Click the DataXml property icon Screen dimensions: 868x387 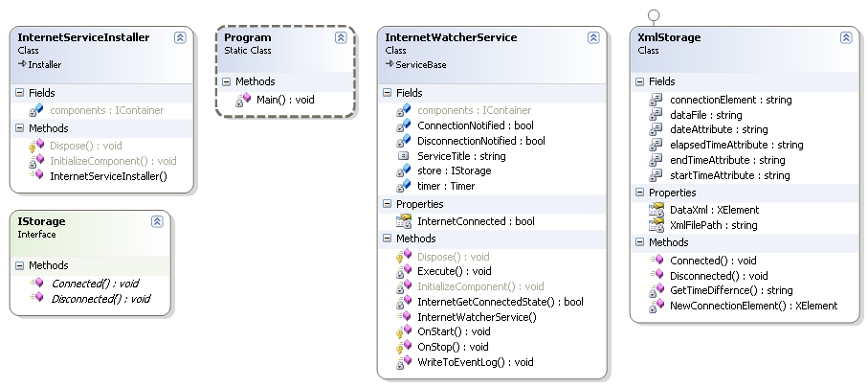pos(657,209)
